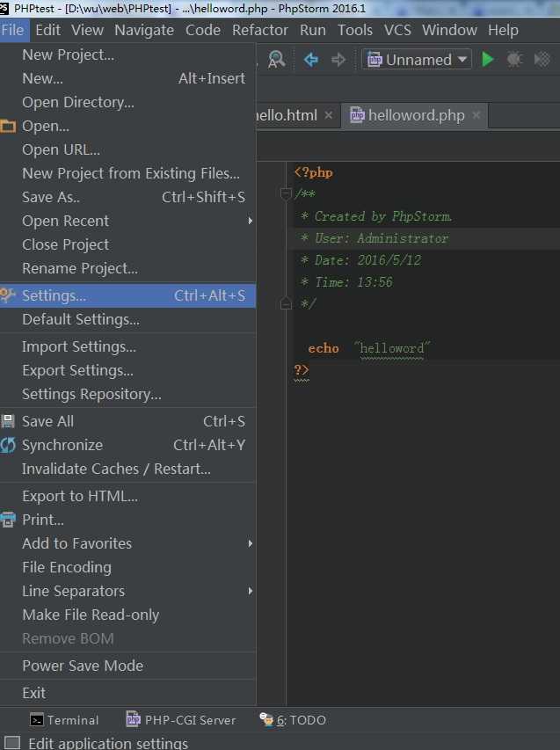The image size is (560, 750).
Task: Open the Navigate menu
Action: point(144,30)
